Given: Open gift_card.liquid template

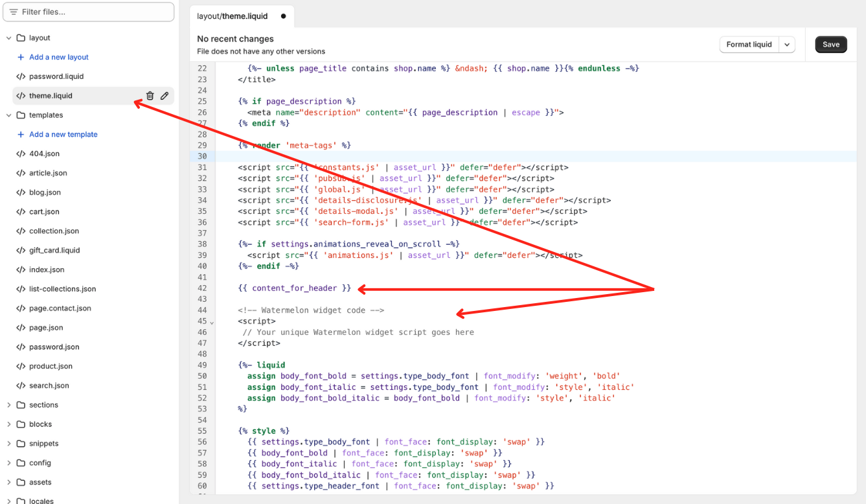Looking at the screenshot, I should (x=54, y=250).
